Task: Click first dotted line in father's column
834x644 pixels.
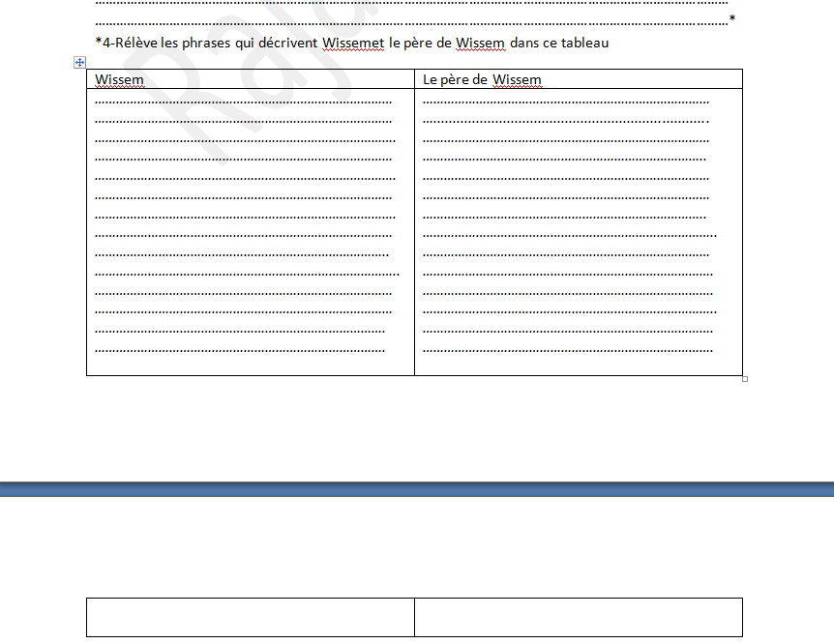Action: (565, 100)
